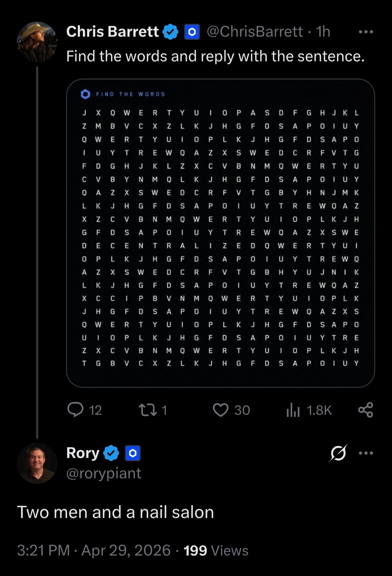Click Rory's blue verified badge
Screen dimensions: 392x576
click(111, 453)
